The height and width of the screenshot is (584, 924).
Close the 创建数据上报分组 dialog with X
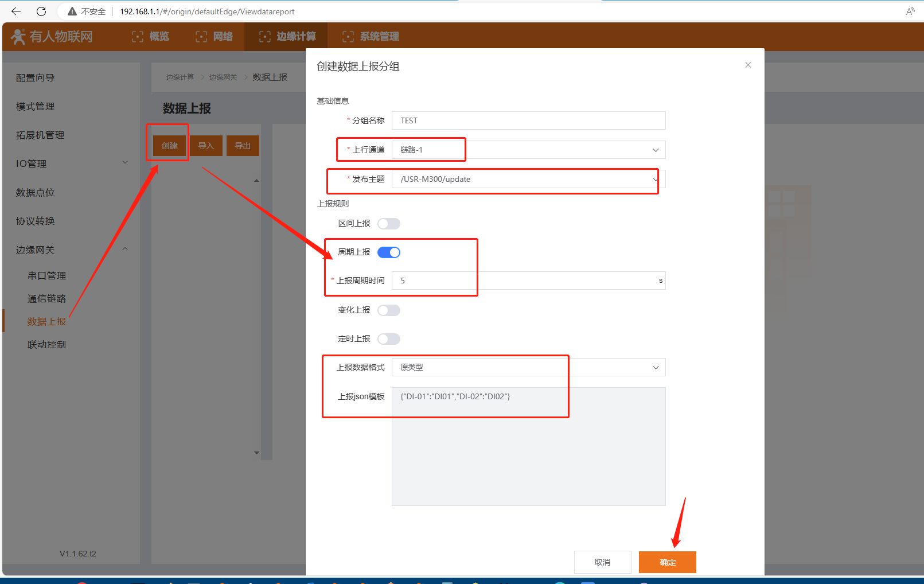[x=748, y=65]
